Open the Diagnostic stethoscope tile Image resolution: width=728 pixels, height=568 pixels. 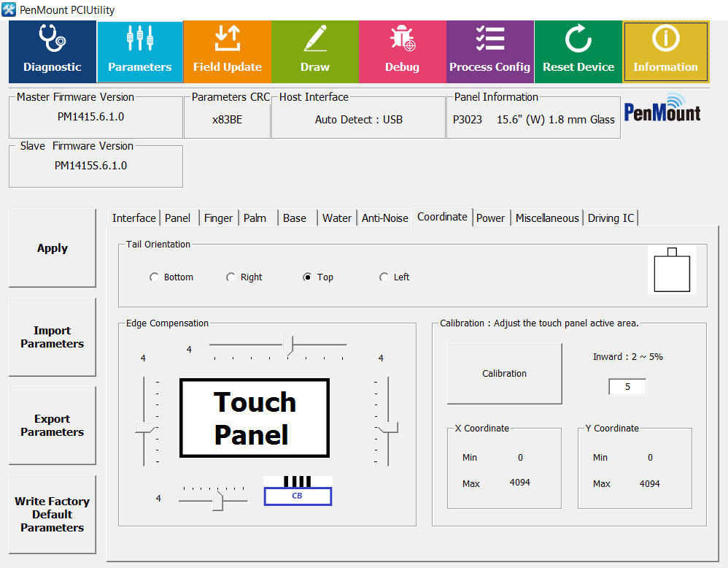pyautogui.click(x=53, y=51)
